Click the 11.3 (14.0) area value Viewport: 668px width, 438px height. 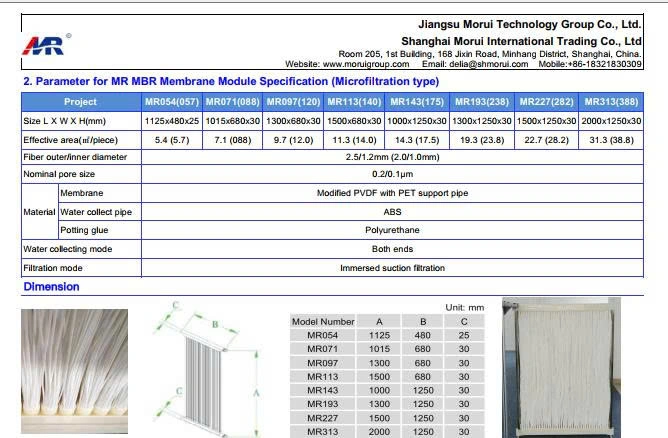(x=354, y=140)
